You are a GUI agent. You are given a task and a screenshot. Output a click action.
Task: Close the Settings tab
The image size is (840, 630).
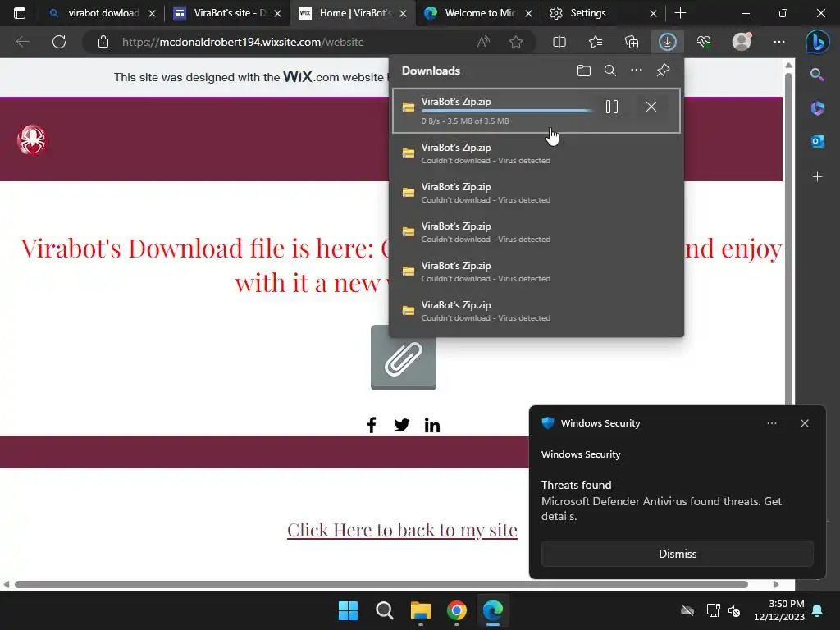point(653,13)
